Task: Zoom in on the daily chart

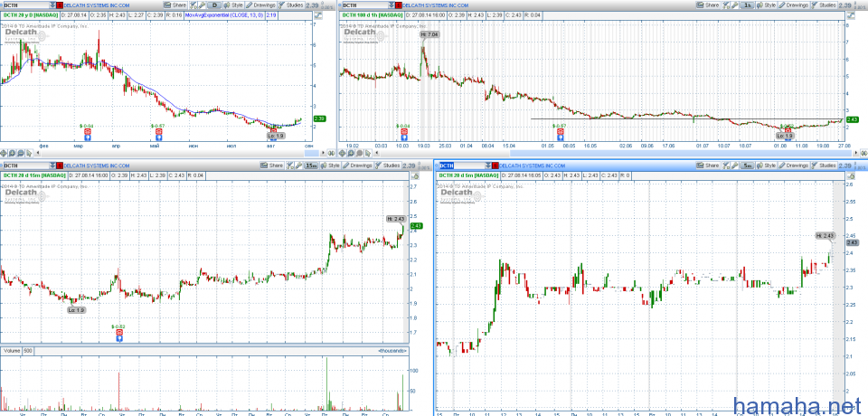Action: click(12, 154)
